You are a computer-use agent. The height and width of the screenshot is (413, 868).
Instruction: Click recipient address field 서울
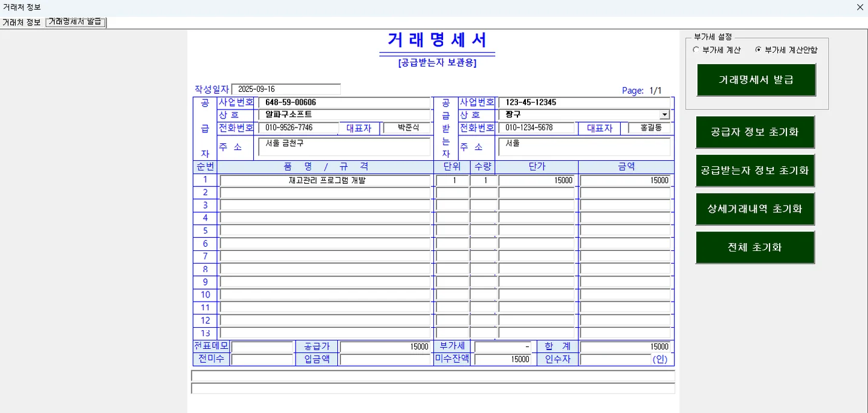[x=584, y=147]
